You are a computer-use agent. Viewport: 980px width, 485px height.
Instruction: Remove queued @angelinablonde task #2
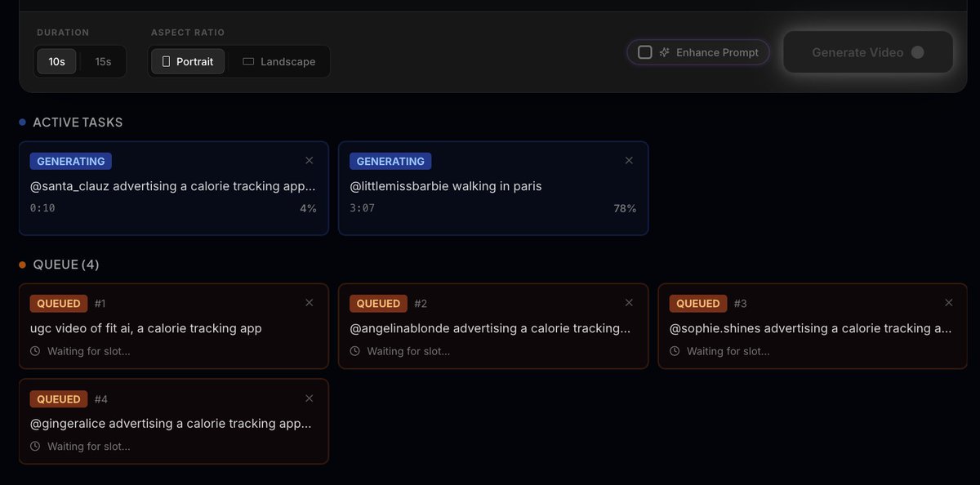(629, 303)
